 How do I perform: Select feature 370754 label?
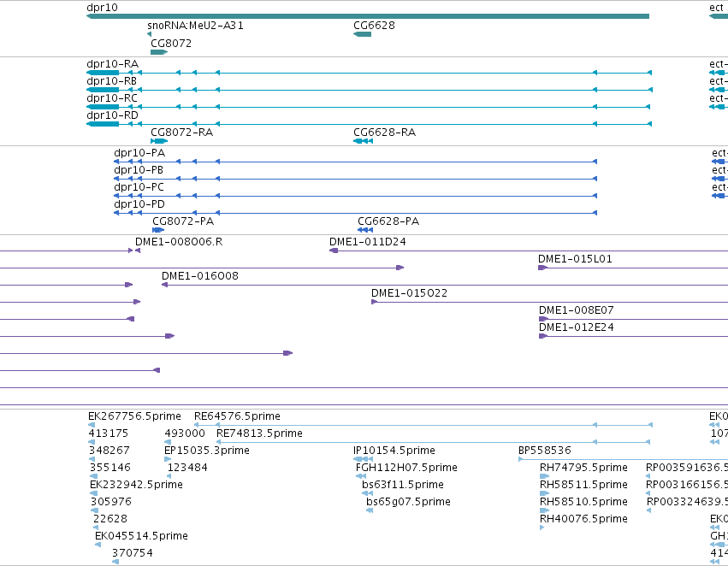(x=133, y=553)
